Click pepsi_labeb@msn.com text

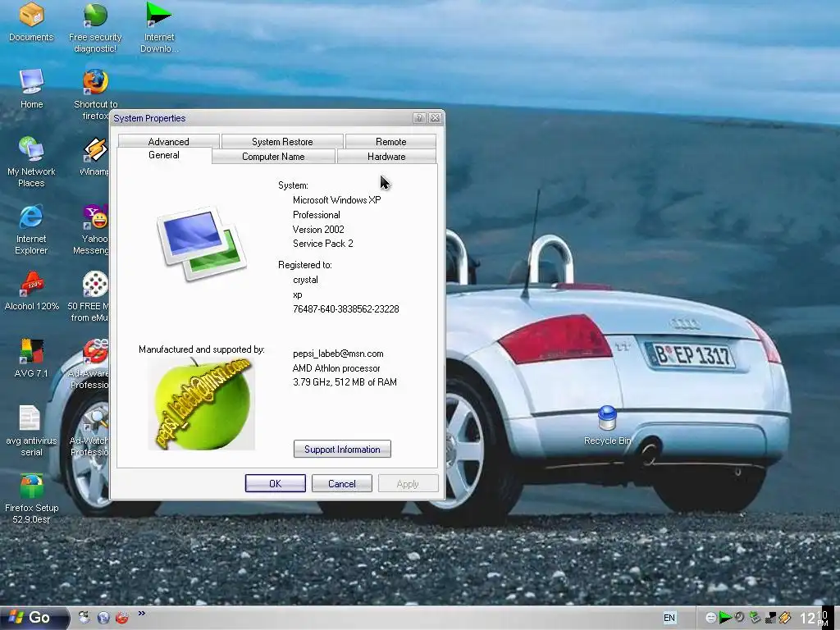[x=338, y=354]
